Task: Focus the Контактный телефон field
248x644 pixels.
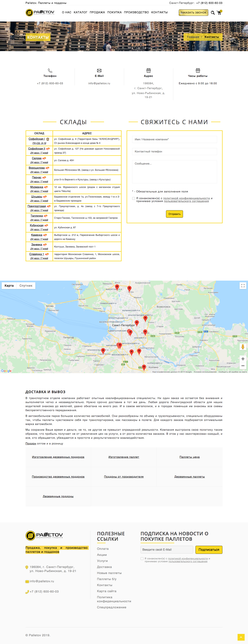Action: coord(174,152)
